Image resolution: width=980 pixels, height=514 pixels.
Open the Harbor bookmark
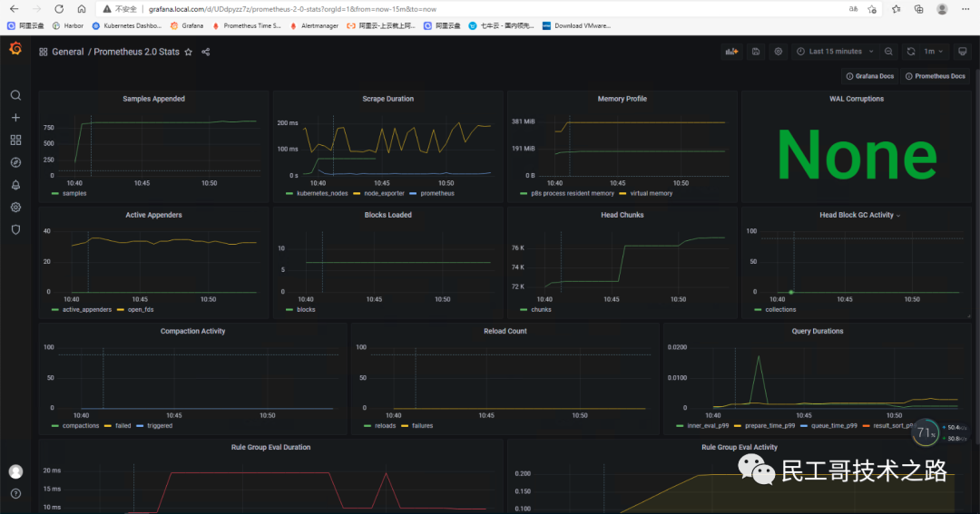(x=67, y=25)
